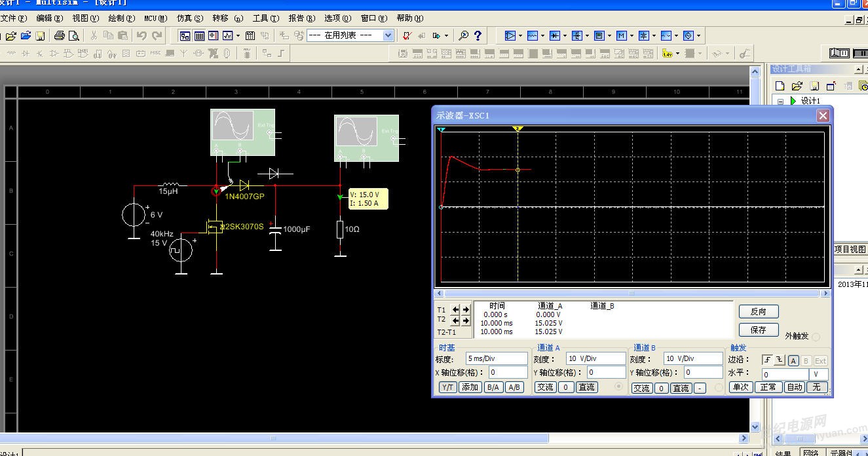Screen dimensions: 868x456
Task: Open the postprocessor calculator icon
Action: [250, 35]
